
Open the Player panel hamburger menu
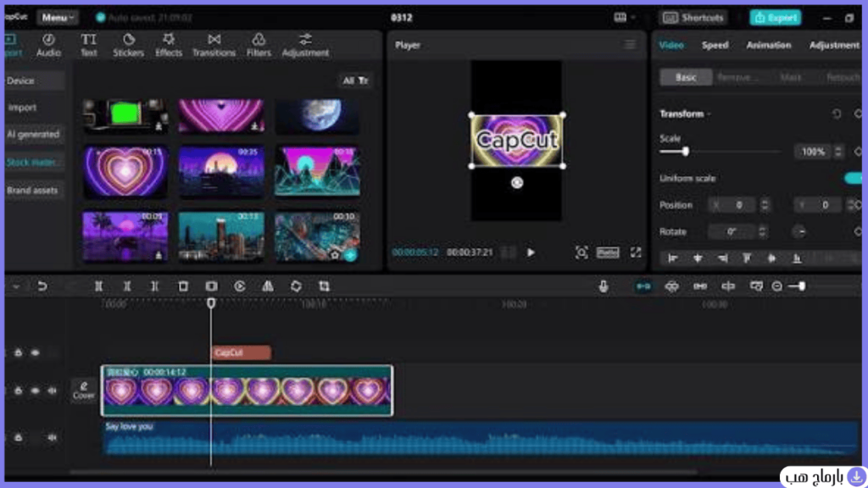pos(630,44)
